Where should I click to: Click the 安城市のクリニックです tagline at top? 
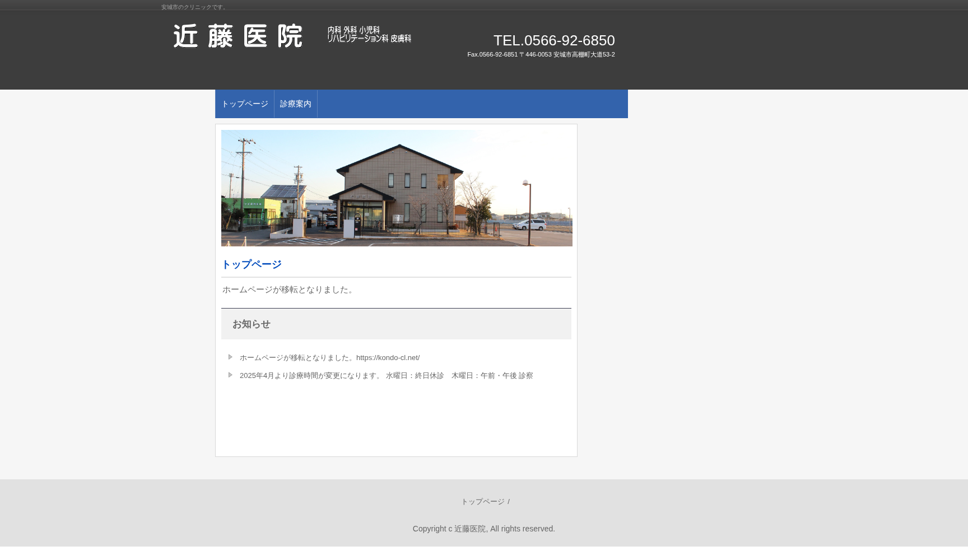pos(193,7)
